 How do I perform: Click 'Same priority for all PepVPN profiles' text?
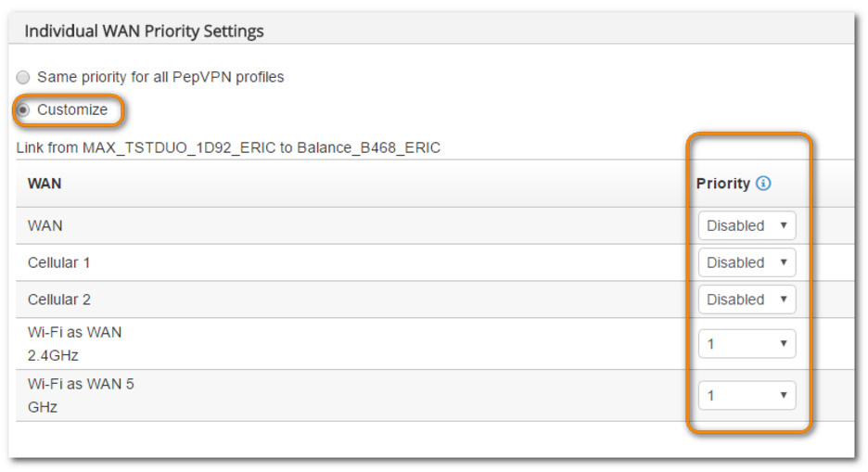point(160,77)
